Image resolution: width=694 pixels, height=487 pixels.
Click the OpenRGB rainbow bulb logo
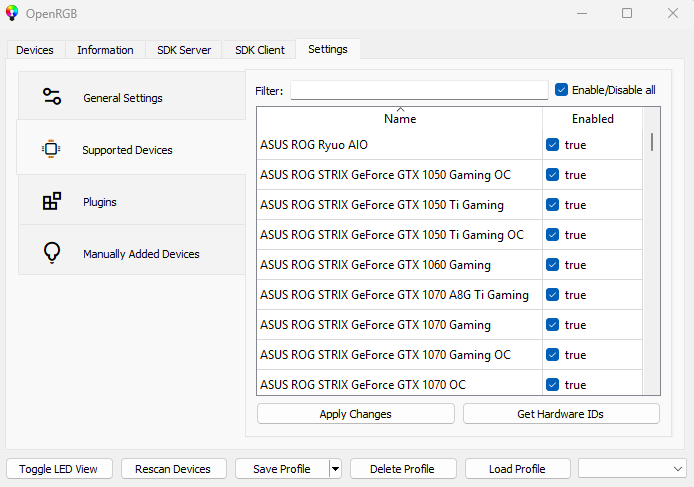click(x=12, y=13)
